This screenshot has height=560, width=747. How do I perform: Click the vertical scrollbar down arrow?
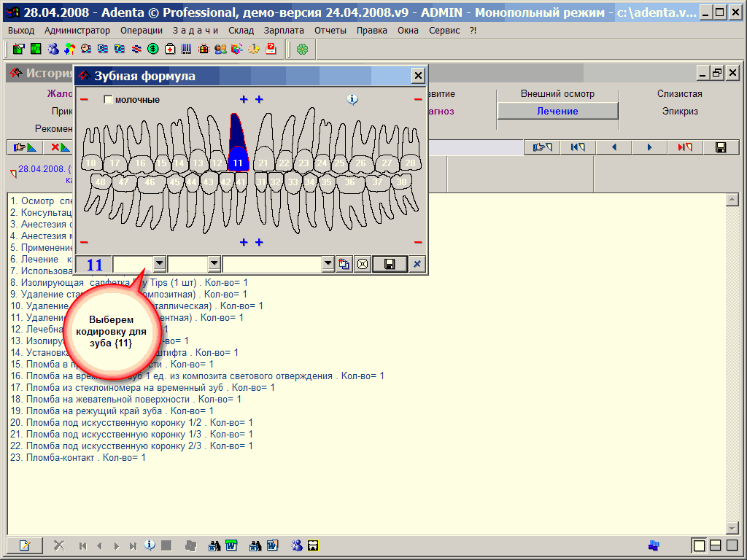pos(732,528)
